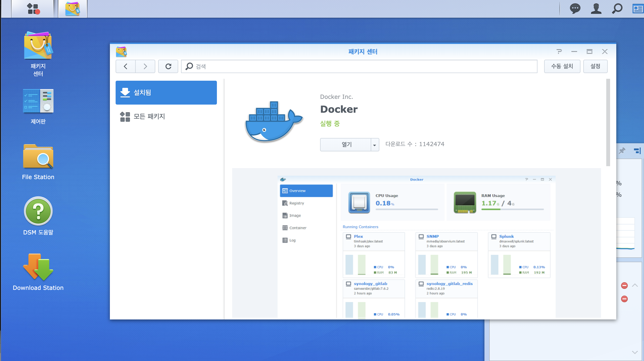Click the refresh button in Package Center
Image resolution: width=644 pixels, height=361 pixels.
168,66
